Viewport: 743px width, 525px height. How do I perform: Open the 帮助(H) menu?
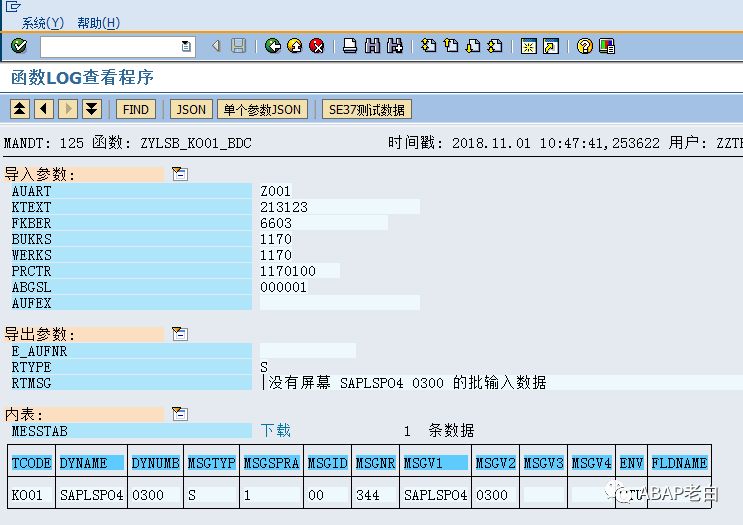(x=98, y=22)
